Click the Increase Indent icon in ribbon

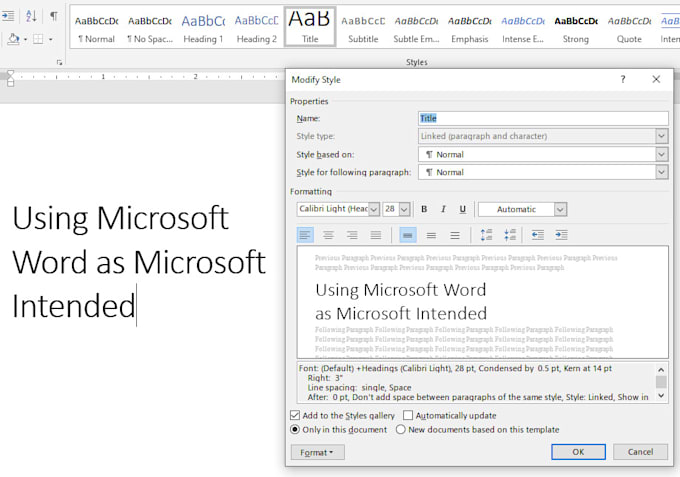coord(8,16)
